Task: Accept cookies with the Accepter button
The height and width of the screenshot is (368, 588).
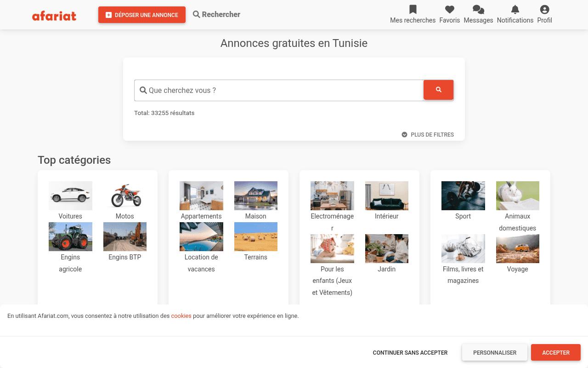Action: coord(555,352)
